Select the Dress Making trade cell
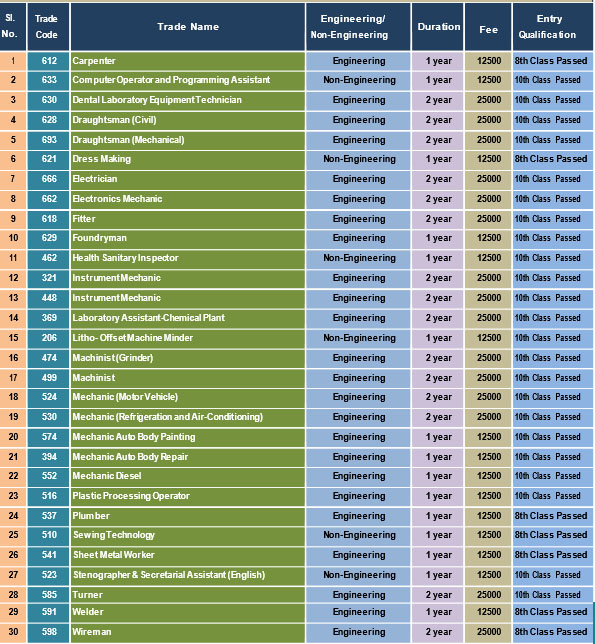595x644 pixels. (188, 159)
